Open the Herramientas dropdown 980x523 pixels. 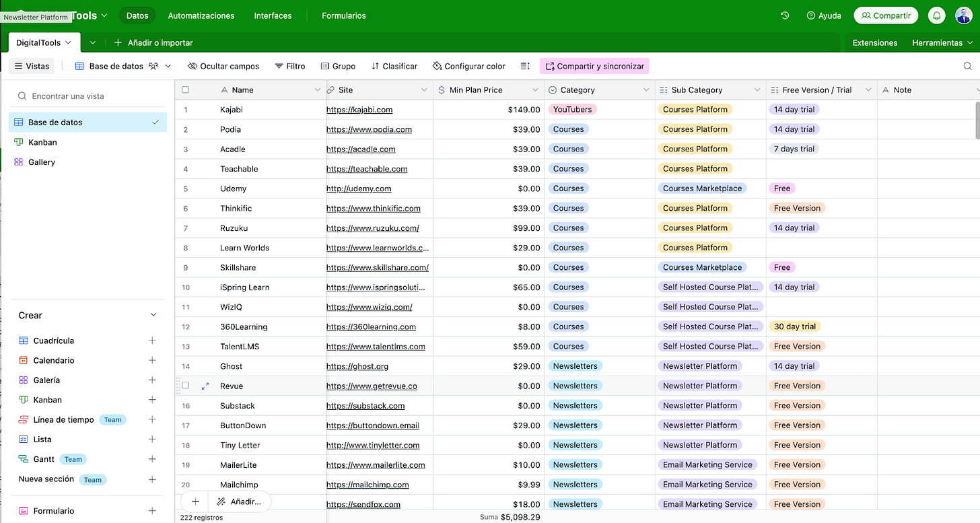click(x=942, y=42)
